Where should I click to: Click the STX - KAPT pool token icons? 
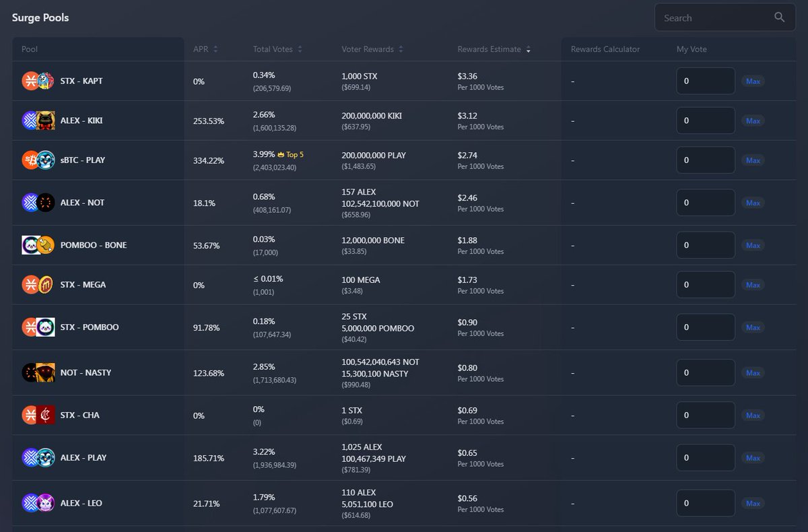(x=38, y=81)
